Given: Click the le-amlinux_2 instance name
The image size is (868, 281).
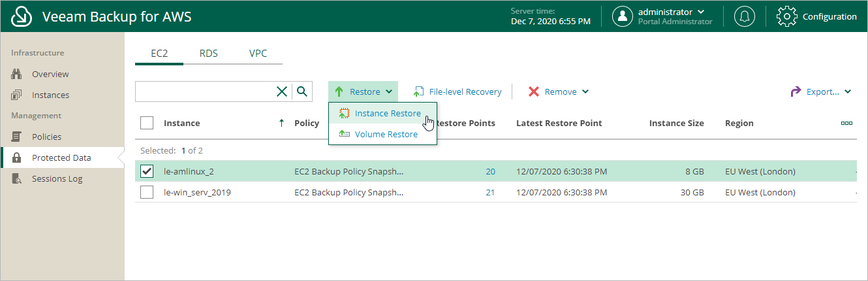Looking at the screenshot, I should pos(189,171).
